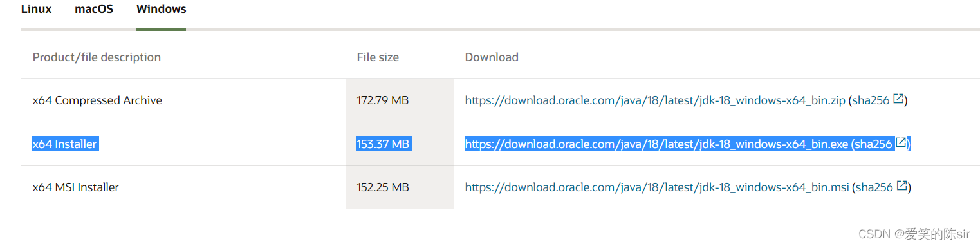
Task: Select the Windows tab
Action: [162, 10]
